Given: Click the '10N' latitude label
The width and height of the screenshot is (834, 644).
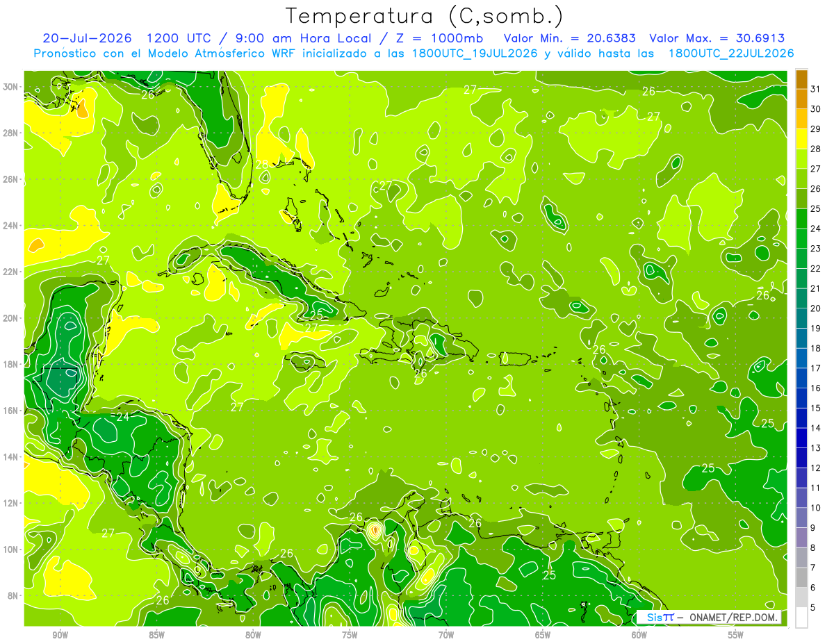Looking at the screenshot, I should tap(11, 549).
